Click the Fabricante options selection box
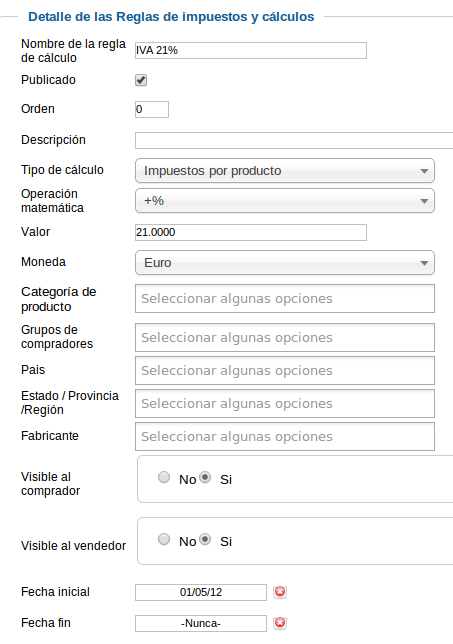This screenshot has height=644, width=453. pos(285,437)
